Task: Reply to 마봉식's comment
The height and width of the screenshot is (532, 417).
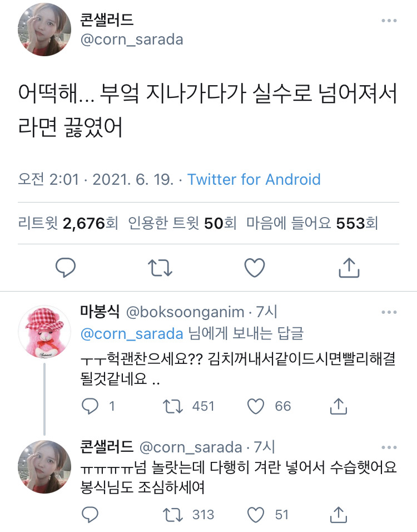Action: (x=90, y=407)
